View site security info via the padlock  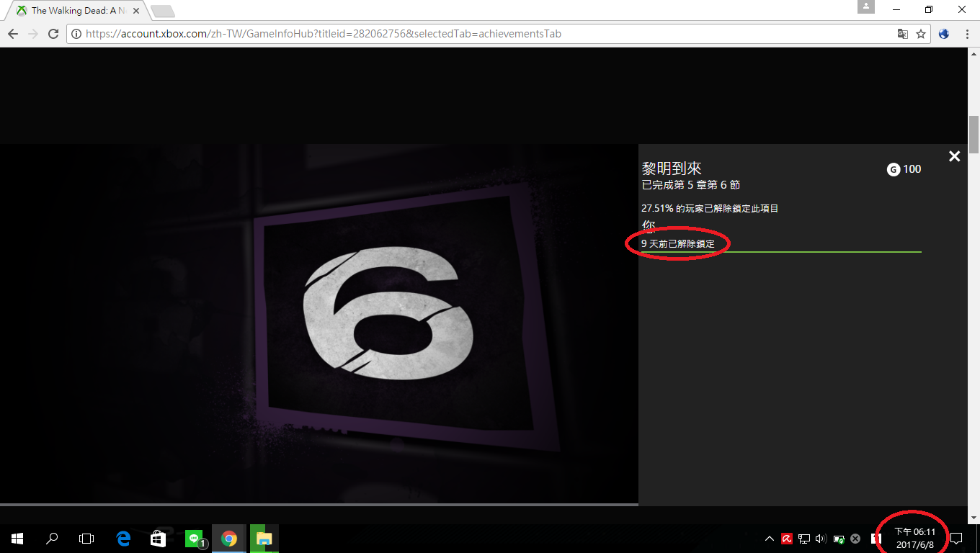[x=76, y=34]
